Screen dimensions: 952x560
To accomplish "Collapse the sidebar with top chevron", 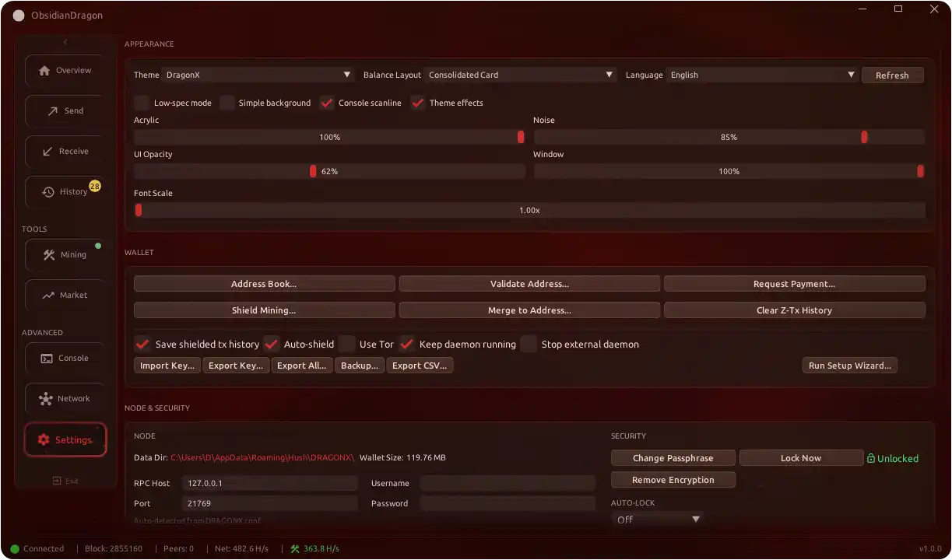I will click(x=65, y=42).
